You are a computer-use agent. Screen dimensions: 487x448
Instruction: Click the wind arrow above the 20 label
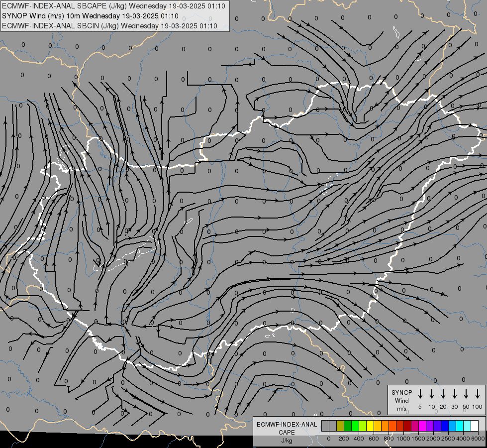(443, 393)
